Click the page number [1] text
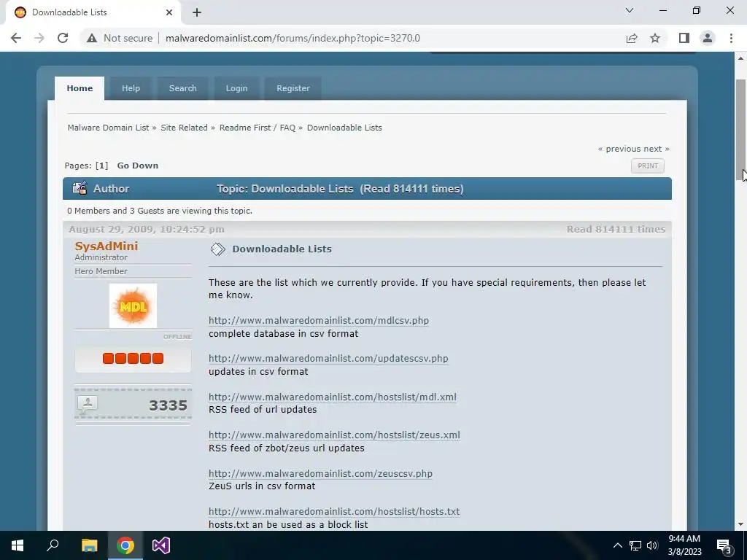 (x=101, y=166)
